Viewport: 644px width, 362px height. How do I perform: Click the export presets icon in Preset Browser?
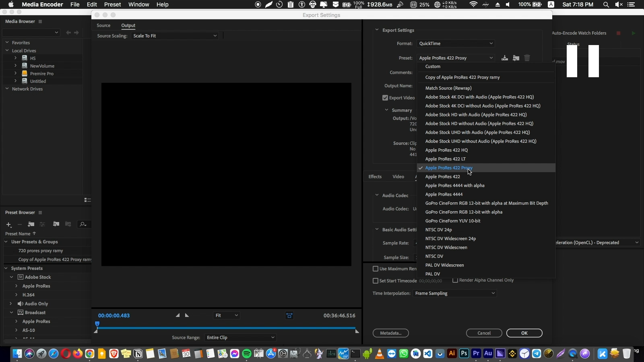[x=68, y=224]
